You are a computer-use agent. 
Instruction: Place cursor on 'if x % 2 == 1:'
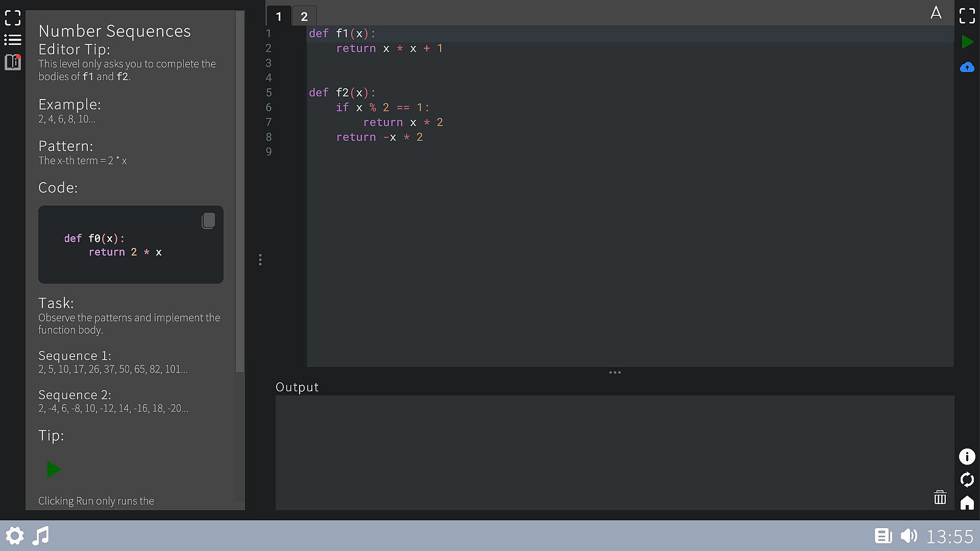pyautogui.click(x=383, y=108)
